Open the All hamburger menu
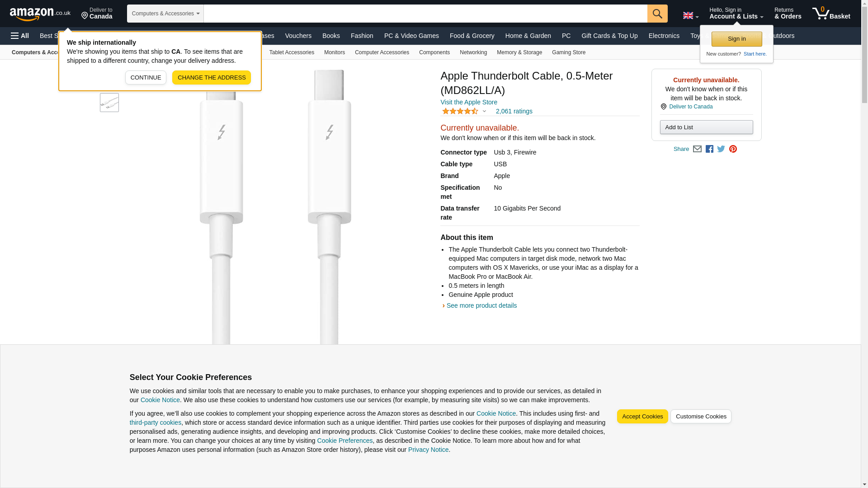This screenshot has height=488, width=868. (x=20, y=36)
